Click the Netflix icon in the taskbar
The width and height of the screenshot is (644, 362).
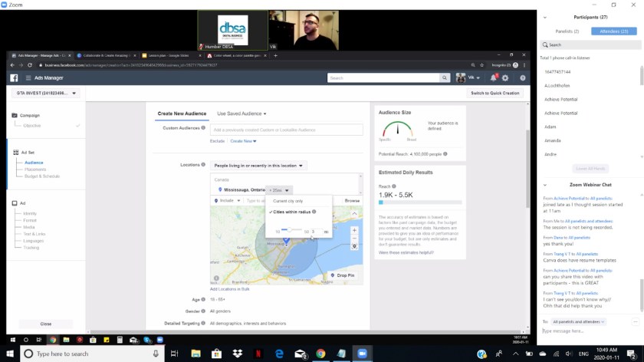pyautogui.click(x=259, y=354)
